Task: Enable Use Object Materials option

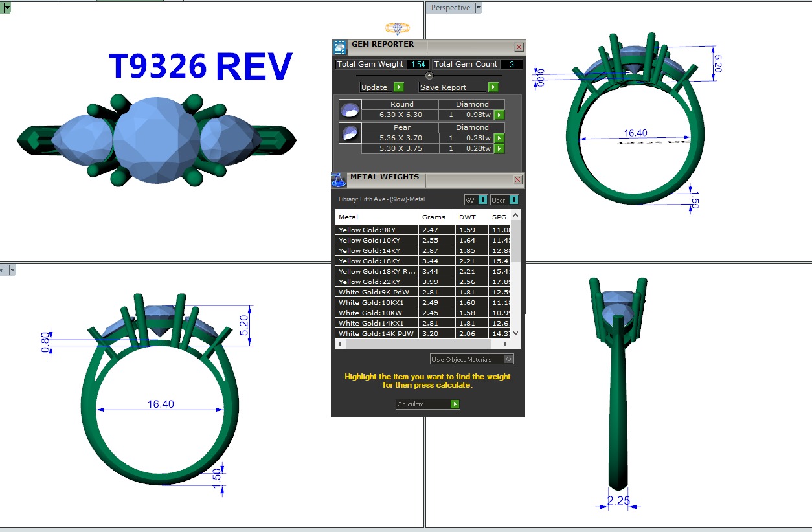Action: [x=509, y=359]
